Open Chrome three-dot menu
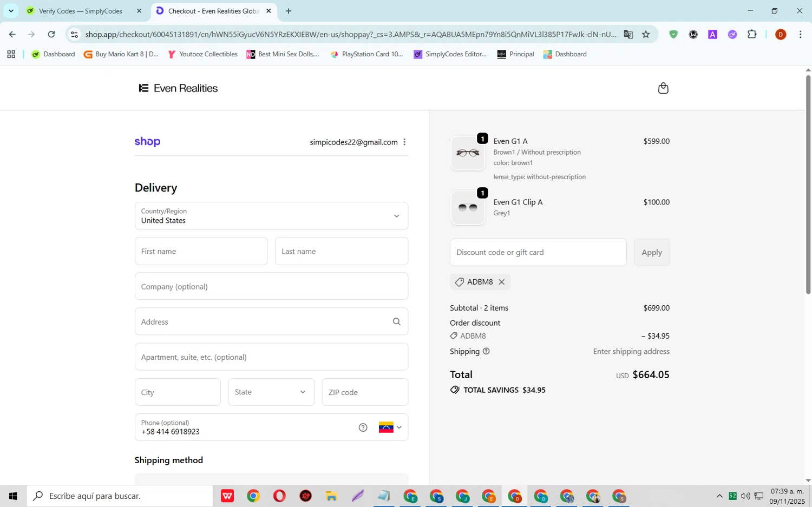The image size is (812, 507). pyautogui.click(x=800, y=34)
